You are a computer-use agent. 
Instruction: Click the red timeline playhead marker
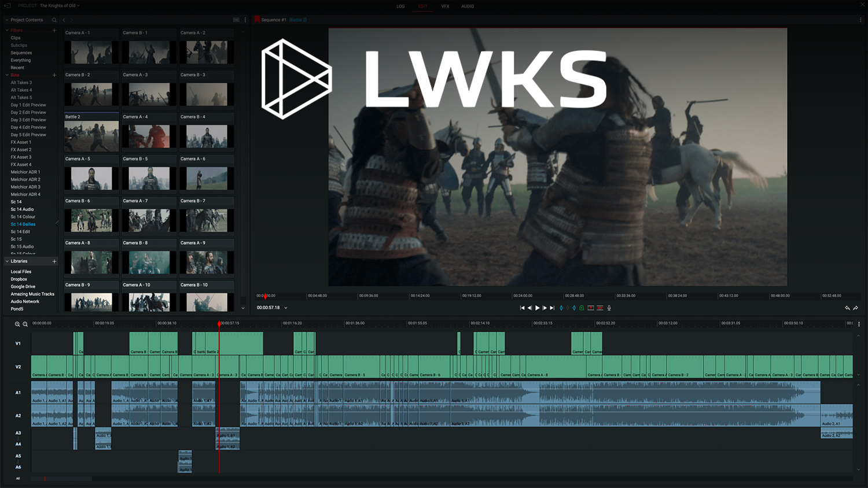click(219, 324)
